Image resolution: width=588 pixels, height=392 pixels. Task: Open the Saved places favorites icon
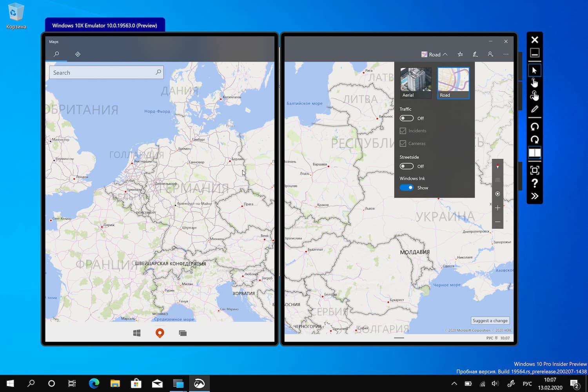[x=460, y=54]
